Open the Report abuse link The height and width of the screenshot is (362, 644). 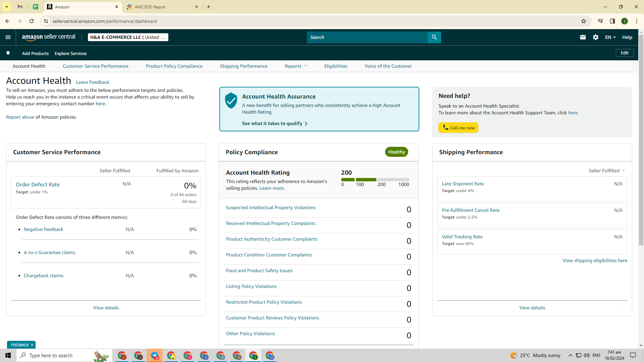coord(20,117)
